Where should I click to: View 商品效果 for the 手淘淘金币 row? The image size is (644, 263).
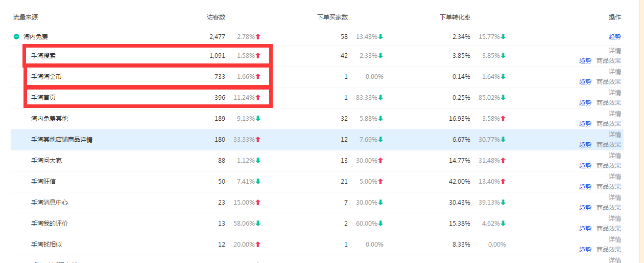(609, 81)
